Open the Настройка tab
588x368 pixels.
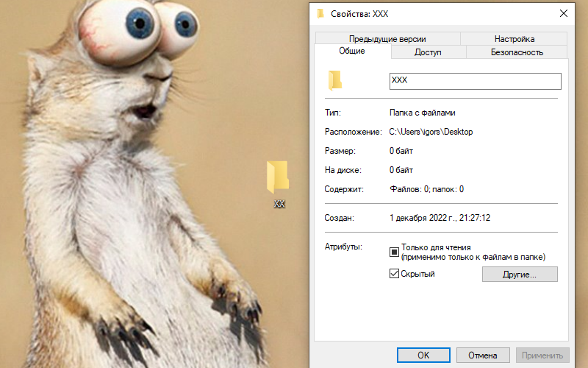pyautogui.click(x=514, y=39)
